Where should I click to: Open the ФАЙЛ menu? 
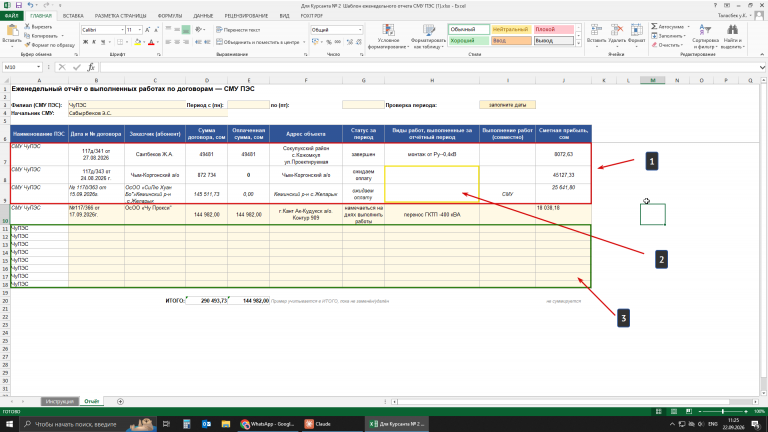coord(11,16)
